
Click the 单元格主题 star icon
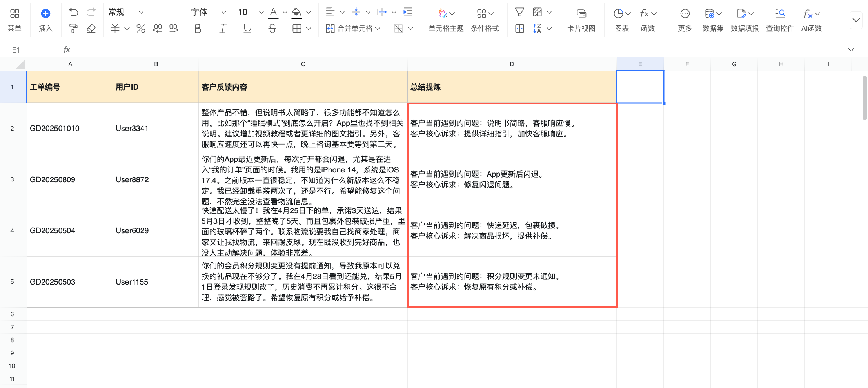443,14
